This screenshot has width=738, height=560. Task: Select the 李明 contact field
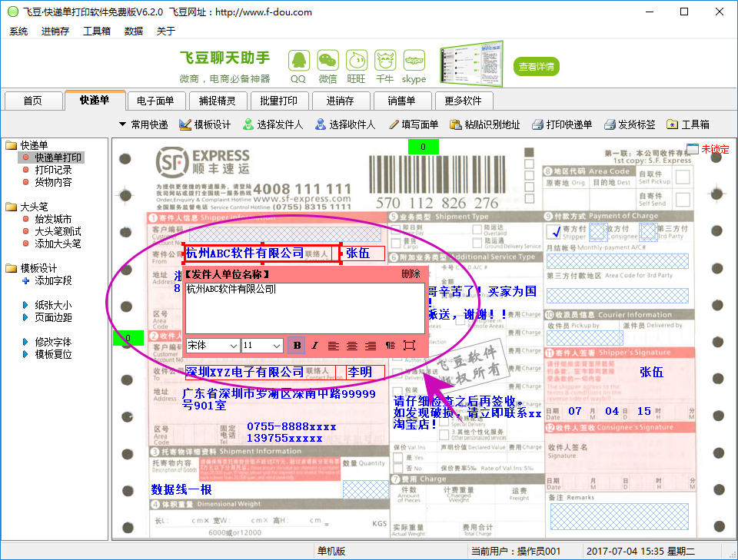point(365,373)
